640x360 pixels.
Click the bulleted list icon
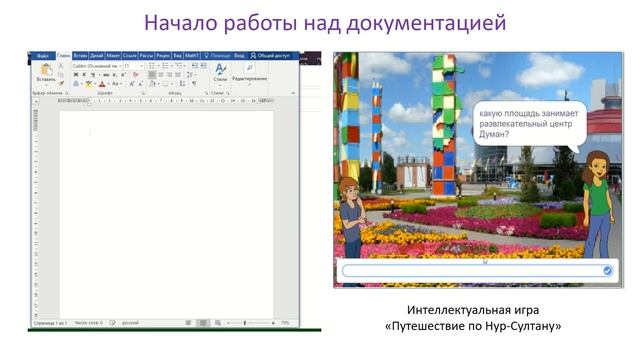(152, 66)
